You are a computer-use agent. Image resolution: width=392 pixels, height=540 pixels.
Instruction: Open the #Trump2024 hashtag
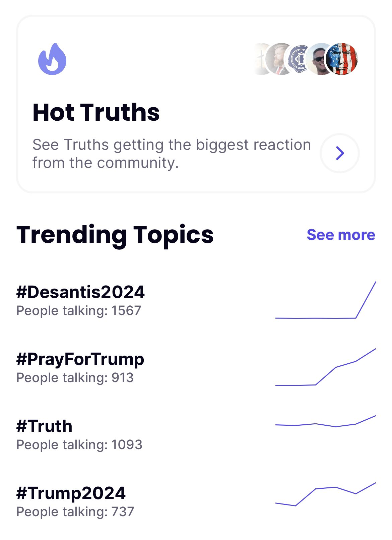[71, 493]
